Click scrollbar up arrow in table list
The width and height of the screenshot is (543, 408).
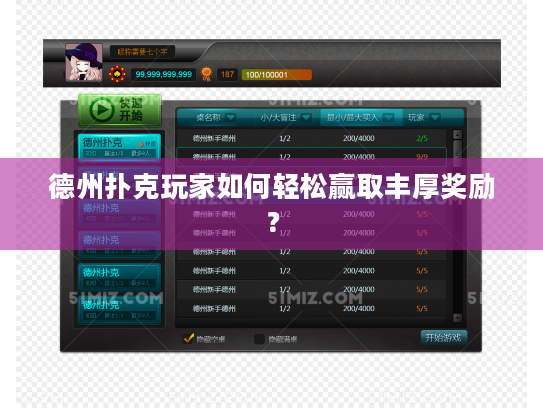[457, 135]
